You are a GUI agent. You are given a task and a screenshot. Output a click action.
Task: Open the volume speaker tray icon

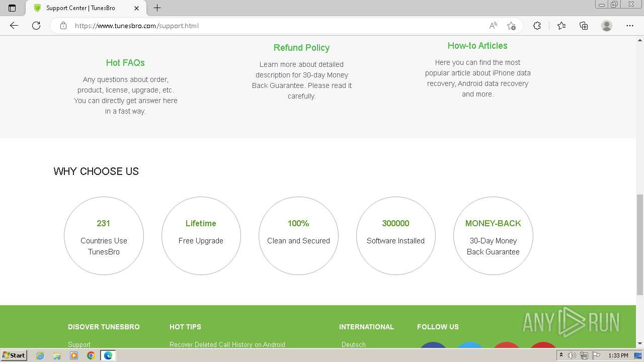[572, 355]
